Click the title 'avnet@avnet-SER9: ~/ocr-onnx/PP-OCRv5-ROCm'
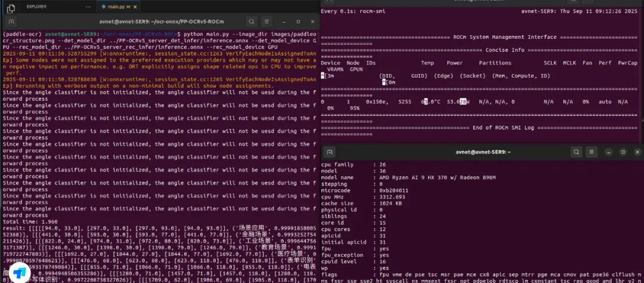The height and width of the screenshot is (283, 644). point(161,22)
